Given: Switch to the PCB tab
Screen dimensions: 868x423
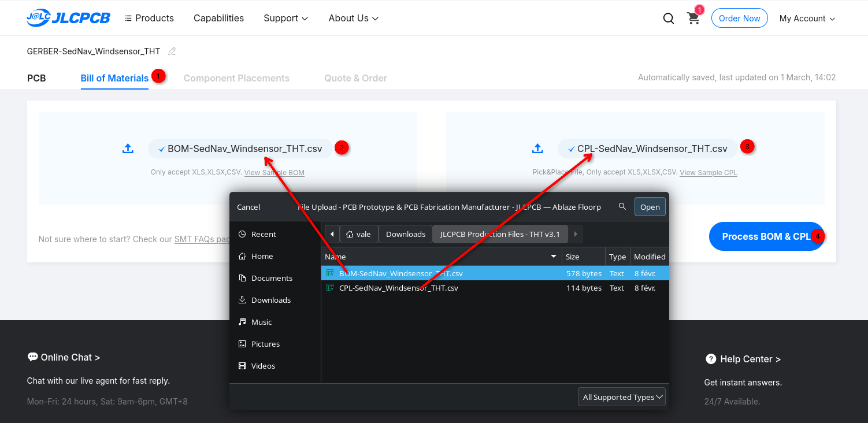Looking at the screenshot, I should tap(36, 78).
